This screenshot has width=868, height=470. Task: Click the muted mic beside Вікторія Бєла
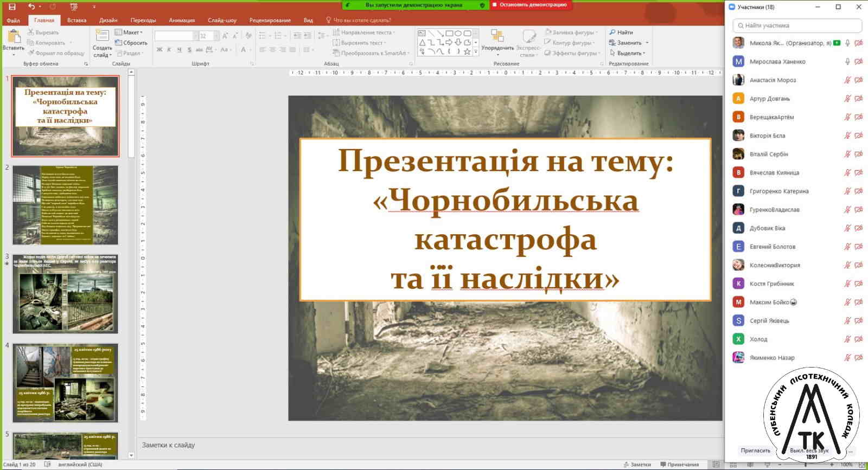point(847,136)
